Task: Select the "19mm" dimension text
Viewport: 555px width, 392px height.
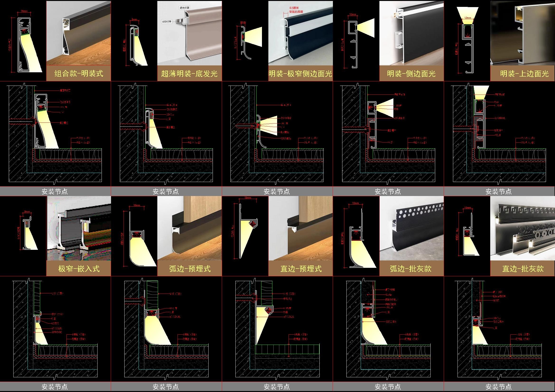Action: coord(248,198)
